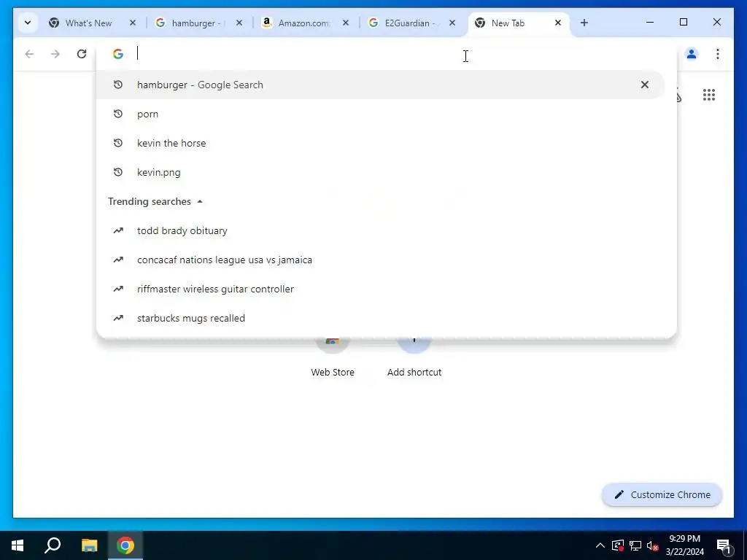Minimize the Chrome window
Viewport: 747px width, 560px height.
650,23
